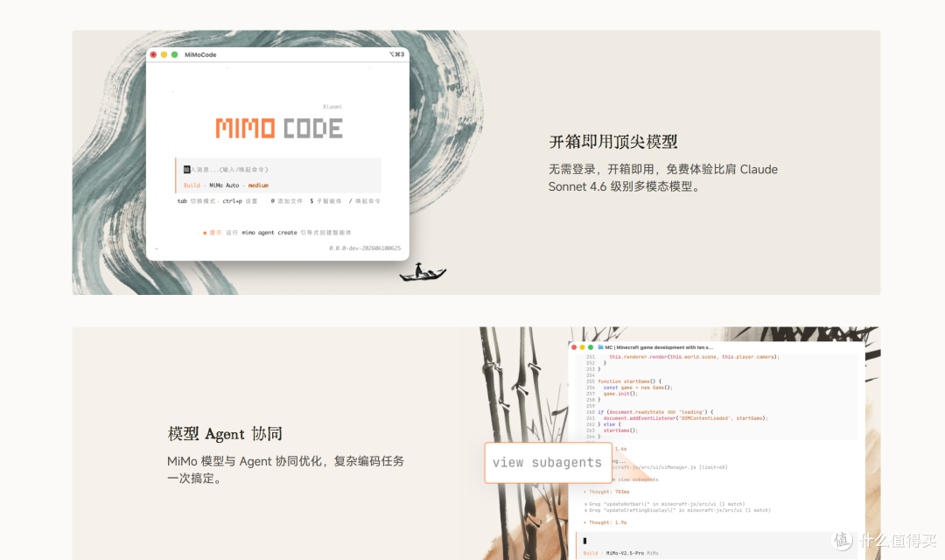The width and height of the screenshot is (945, 560).
Task: Click the '/ 唤起命令' hint
Action: [x=365, y=201]
